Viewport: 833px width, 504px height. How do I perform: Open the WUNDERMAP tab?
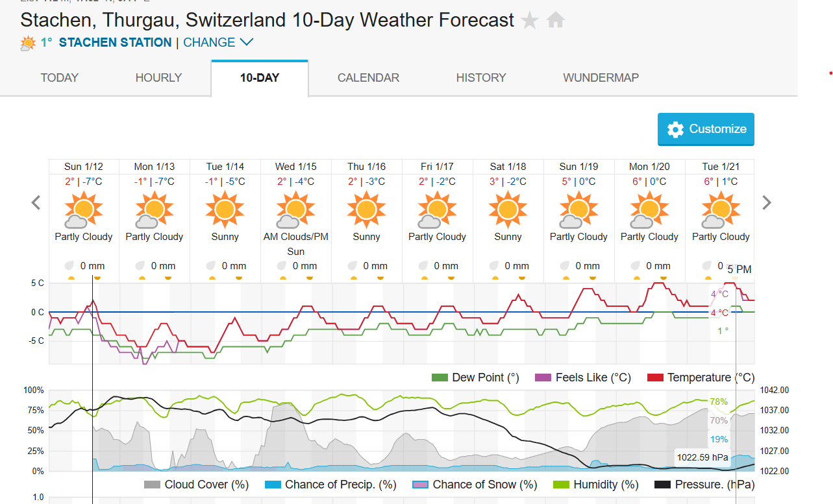(x=601, y=78)
